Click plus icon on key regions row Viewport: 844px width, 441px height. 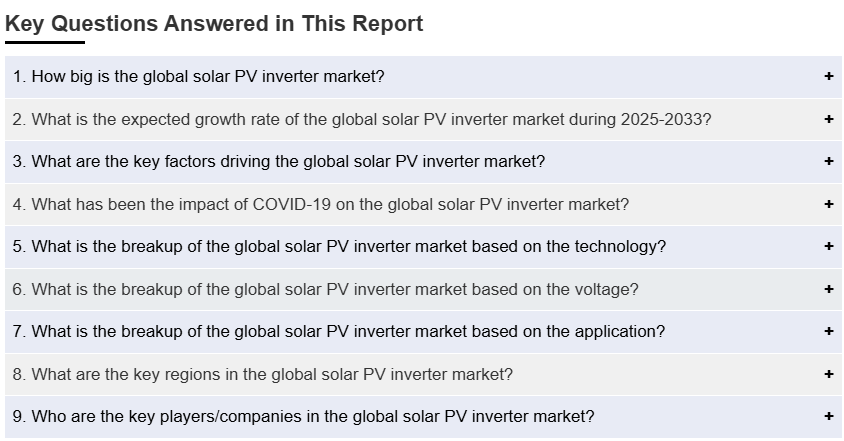click(829, 374)
